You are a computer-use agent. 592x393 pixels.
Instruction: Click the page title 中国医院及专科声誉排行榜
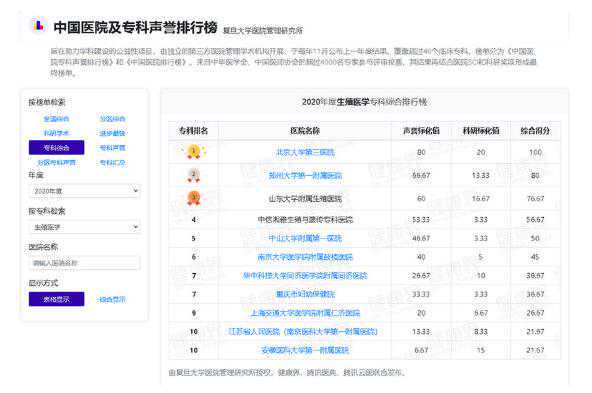click(x=135, y=27)
